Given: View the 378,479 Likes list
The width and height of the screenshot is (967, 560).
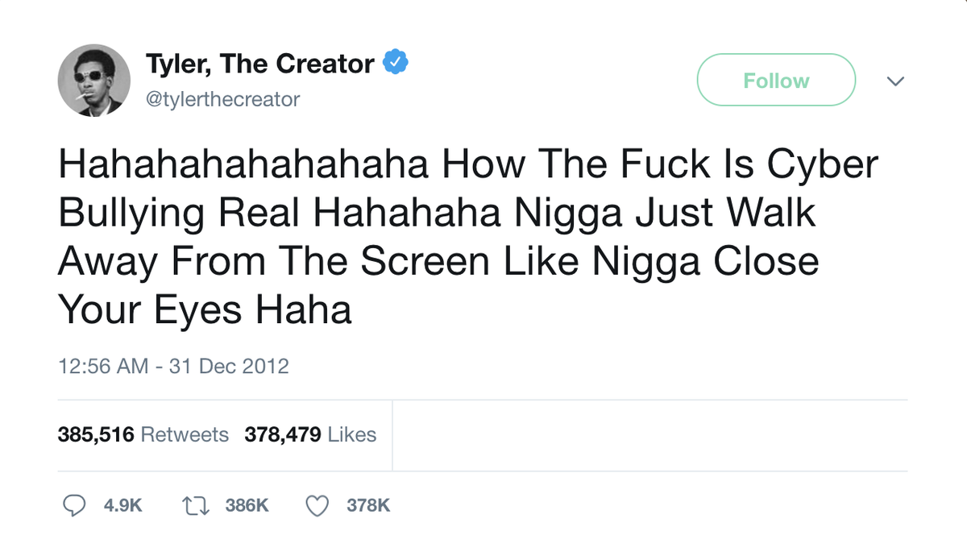Looking at the screenshot, I should point(310,434).
